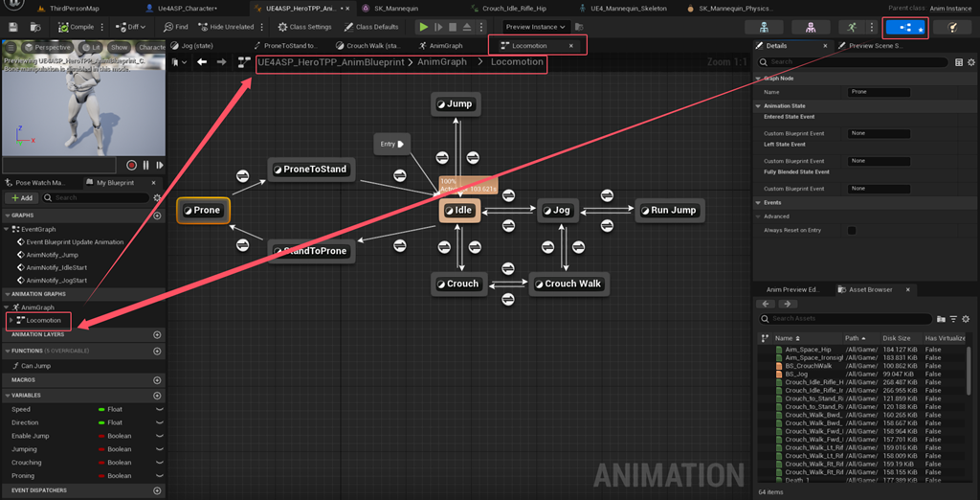
Task: Click the Show button in viewport
Action: pos(119,47)
